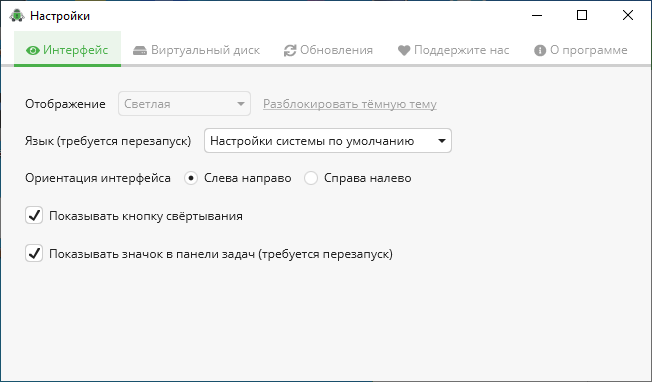
Task: Click the Язык (требуется перезапуск) label
Action: [108, 141]
